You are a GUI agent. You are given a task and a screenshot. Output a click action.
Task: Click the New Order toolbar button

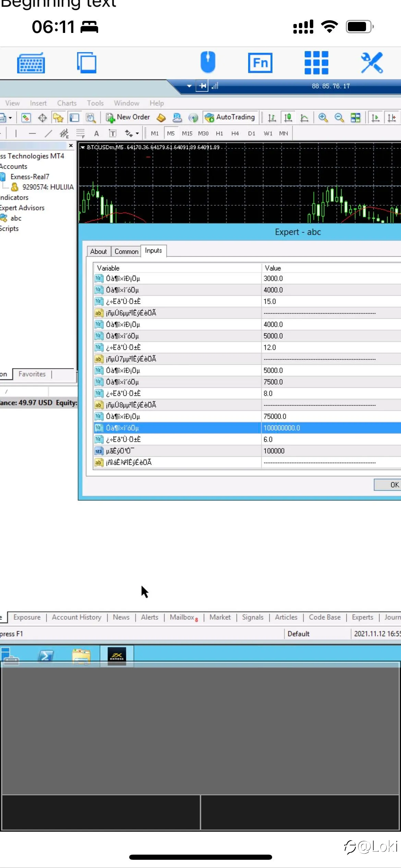pos(128,118)
